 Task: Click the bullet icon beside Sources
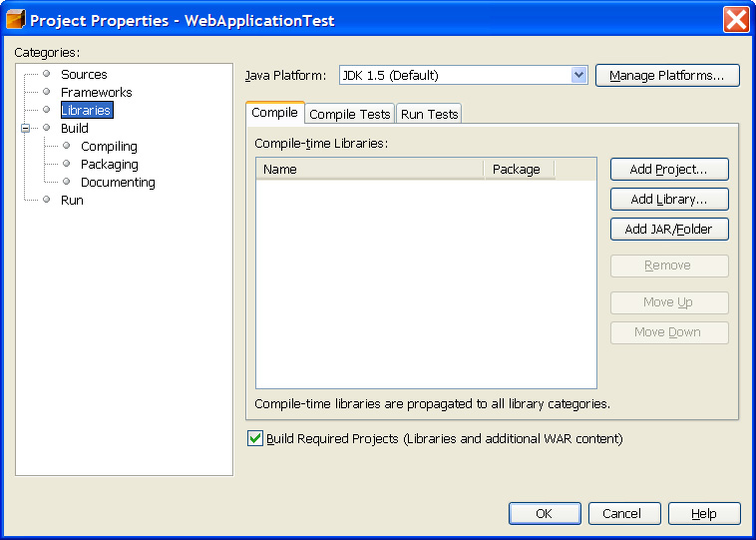46,74
